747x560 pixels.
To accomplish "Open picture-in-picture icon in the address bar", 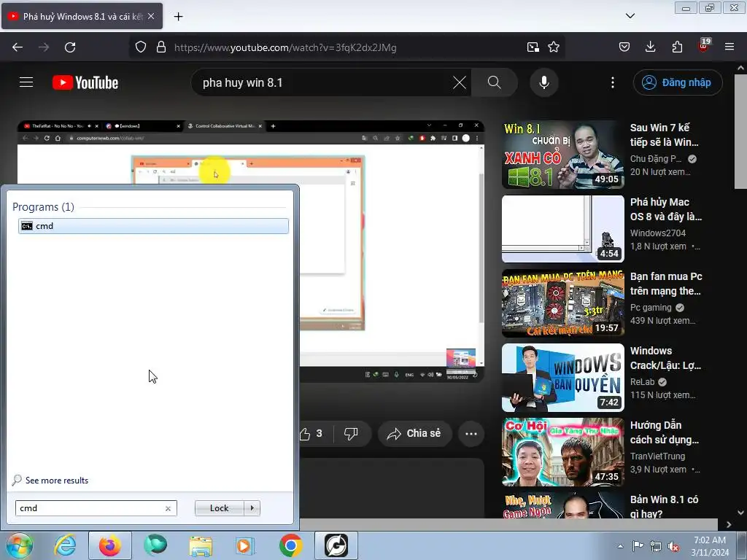I will pos(533,47).
